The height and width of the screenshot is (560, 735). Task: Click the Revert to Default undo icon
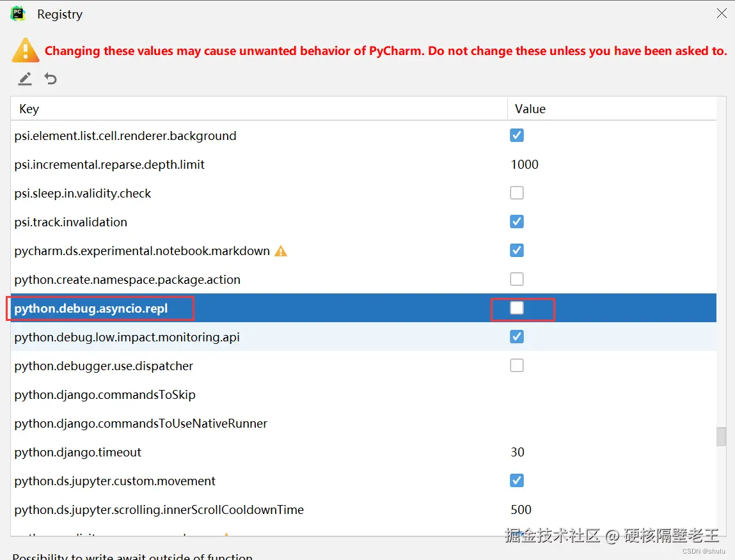pos(51,78)
